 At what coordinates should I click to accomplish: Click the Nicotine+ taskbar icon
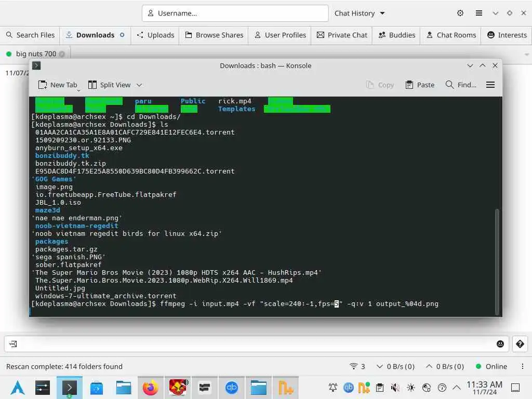pyautogui.click(x=286, y=388)
